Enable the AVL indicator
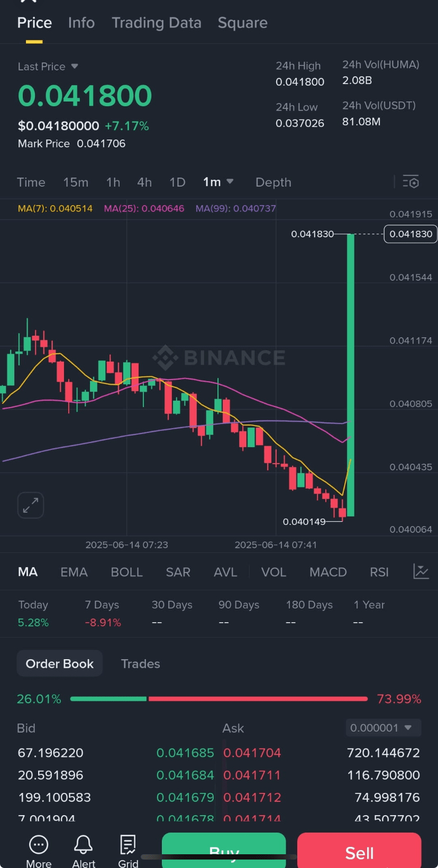The width and height of the screenshot is (438, 868). tap(225, 572)
